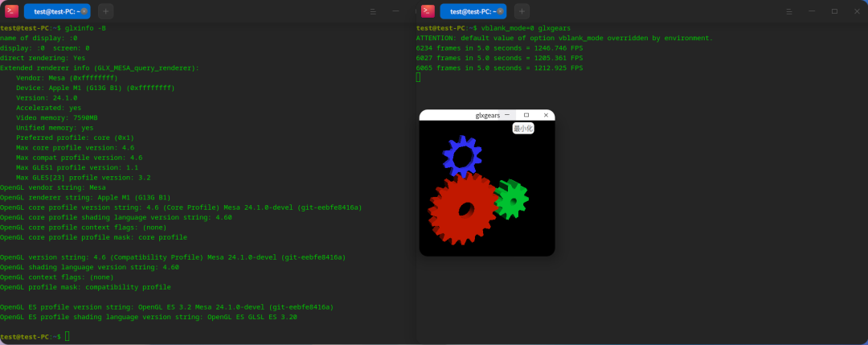Click the right terminal's red app icon

(428, 11)
